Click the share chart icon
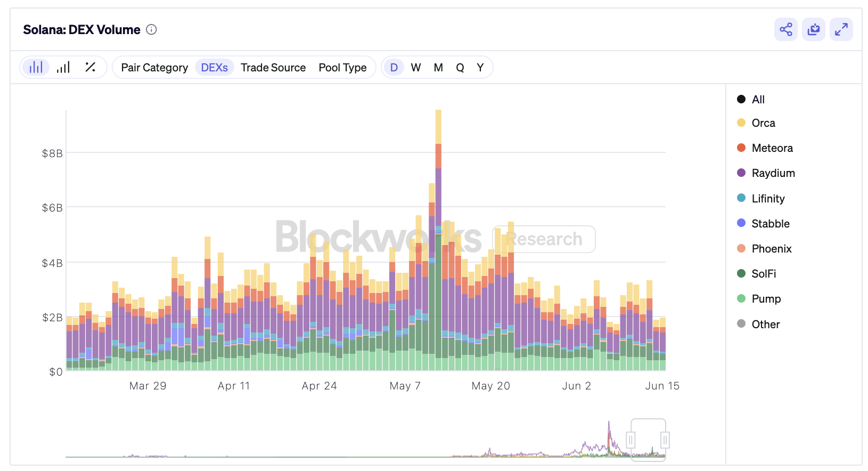868x471 pixels. coord(785,29)
